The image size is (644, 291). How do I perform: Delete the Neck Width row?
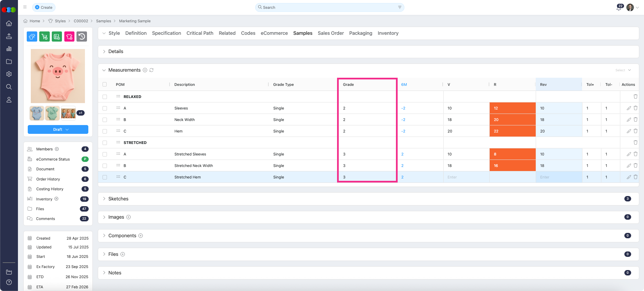(635, 120)
